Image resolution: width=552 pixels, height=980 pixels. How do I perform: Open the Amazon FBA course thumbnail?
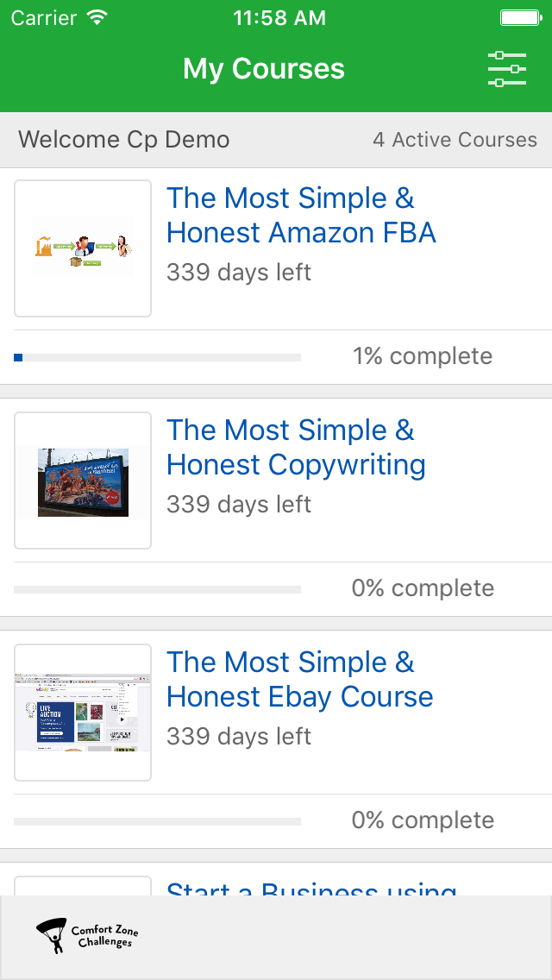(83, 248)
